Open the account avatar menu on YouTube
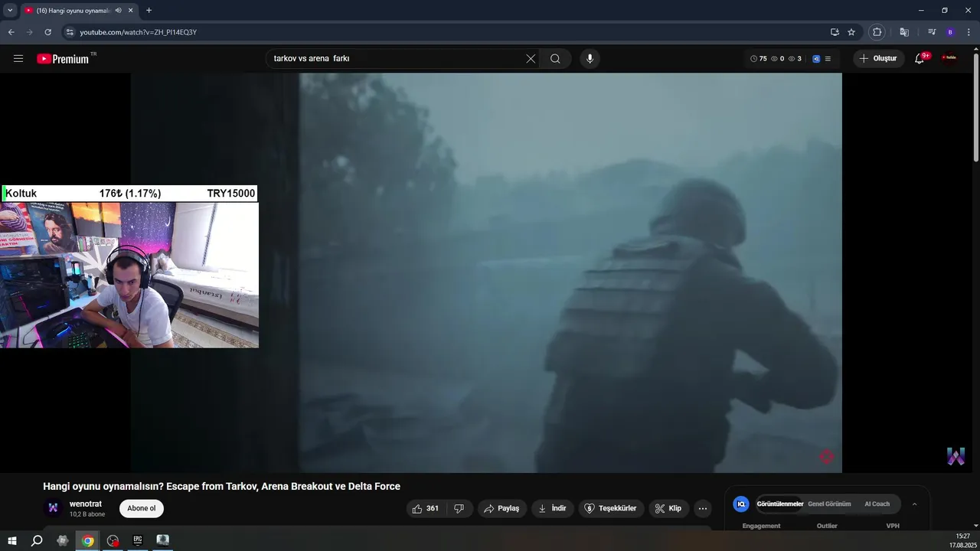 tap(949, 58)
